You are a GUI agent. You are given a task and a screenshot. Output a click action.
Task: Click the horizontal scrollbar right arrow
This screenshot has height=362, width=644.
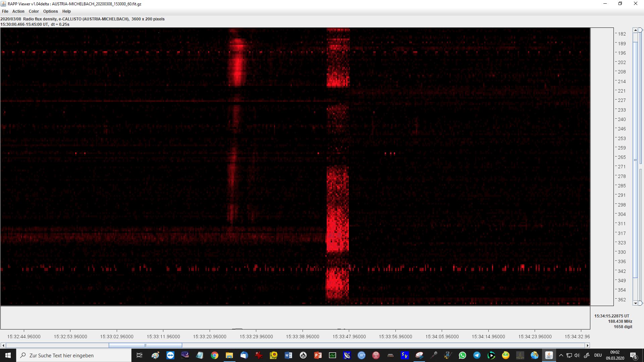tap(587, 345)
